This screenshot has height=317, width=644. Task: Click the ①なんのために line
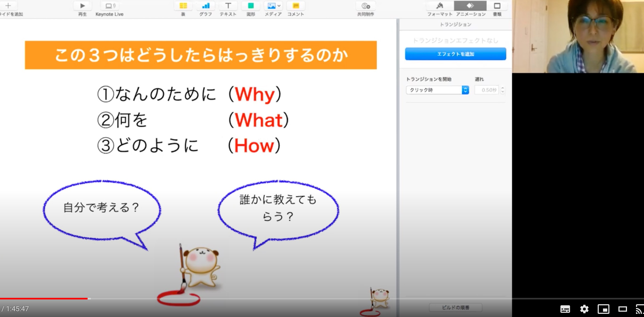pyautogui.click(x=157, y=94)
